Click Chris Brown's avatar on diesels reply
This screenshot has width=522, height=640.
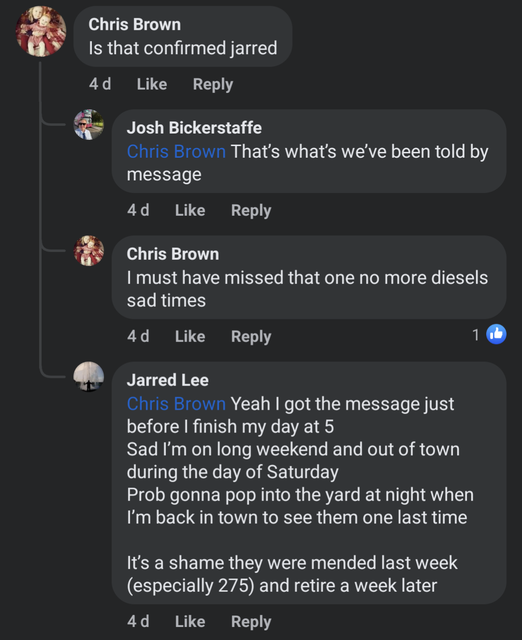(x=89, y=251)
